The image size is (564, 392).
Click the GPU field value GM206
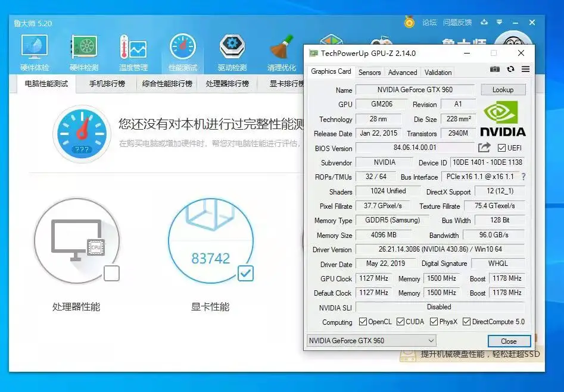tap(382, 104)
